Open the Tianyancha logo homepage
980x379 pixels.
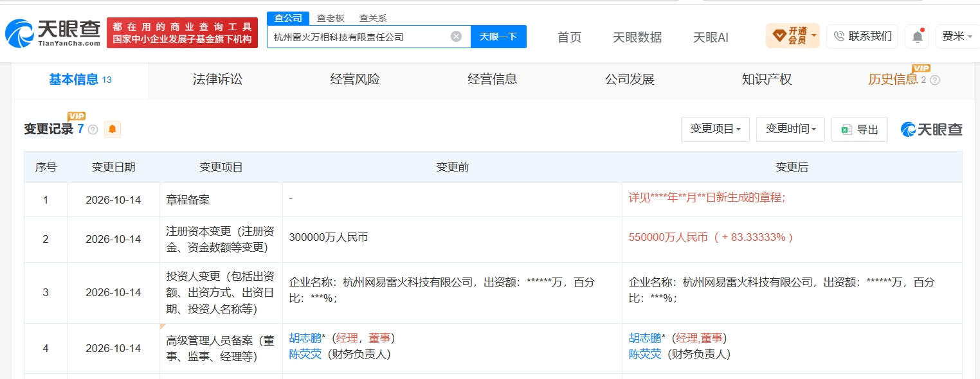(53, 33)
